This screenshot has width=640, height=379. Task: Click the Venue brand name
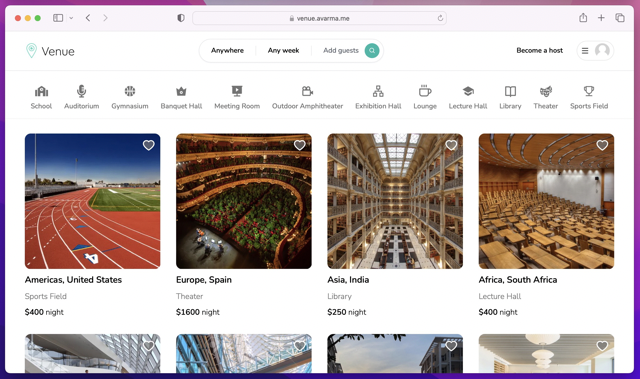click(58, 51)
